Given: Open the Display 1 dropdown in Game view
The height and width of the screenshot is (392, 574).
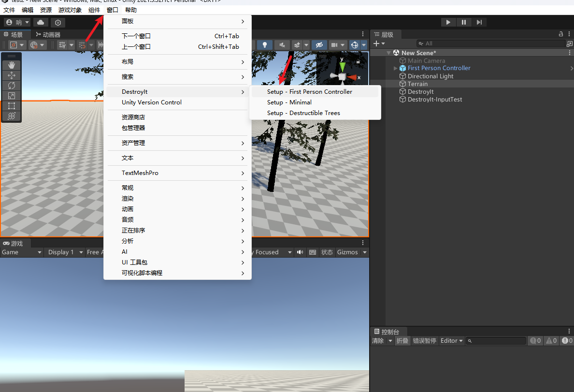Looking at the screenshot, I should (64, 252).
